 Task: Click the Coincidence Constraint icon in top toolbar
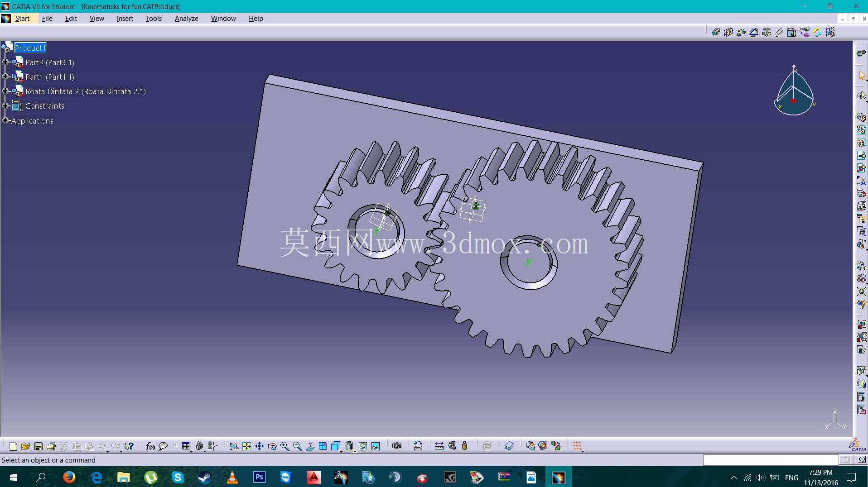[x=716, y=32]
